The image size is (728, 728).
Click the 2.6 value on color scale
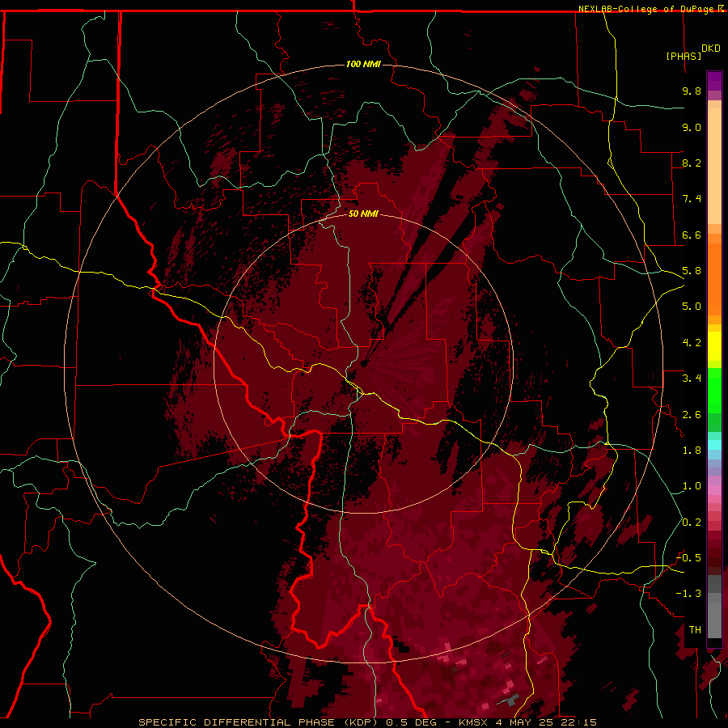click(x=692, y=415)
